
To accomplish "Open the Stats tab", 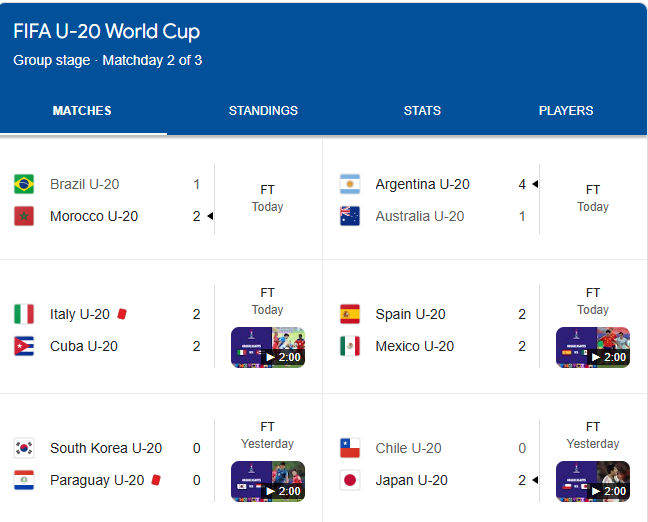I will 422,111.
